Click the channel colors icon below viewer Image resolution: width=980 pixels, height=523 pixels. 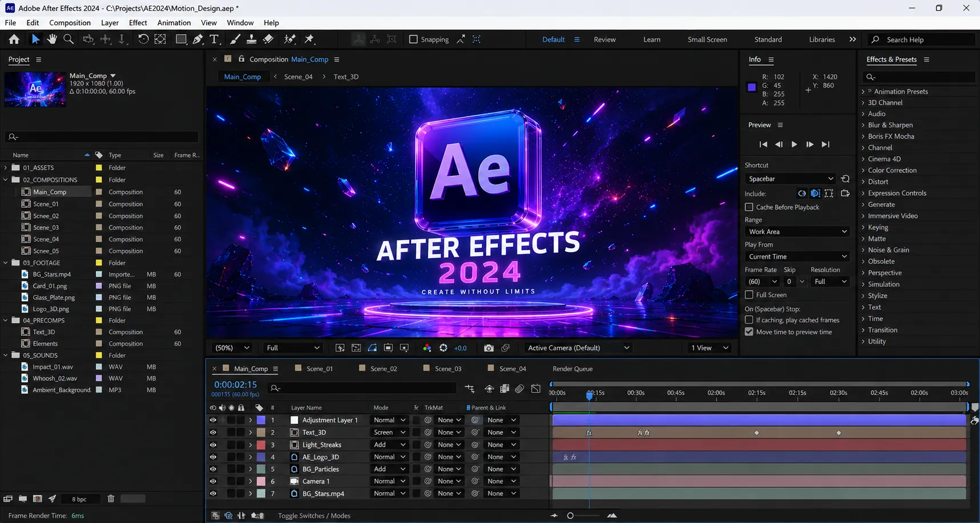click(x=427, y=348)
